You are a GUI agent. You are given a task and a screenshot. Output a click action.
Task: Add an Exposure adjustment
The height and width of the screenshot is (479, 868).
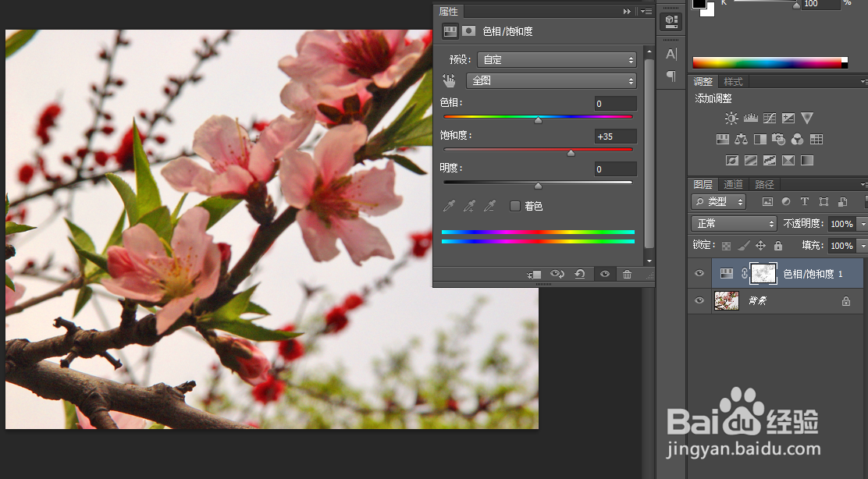[x=788, y=118]
